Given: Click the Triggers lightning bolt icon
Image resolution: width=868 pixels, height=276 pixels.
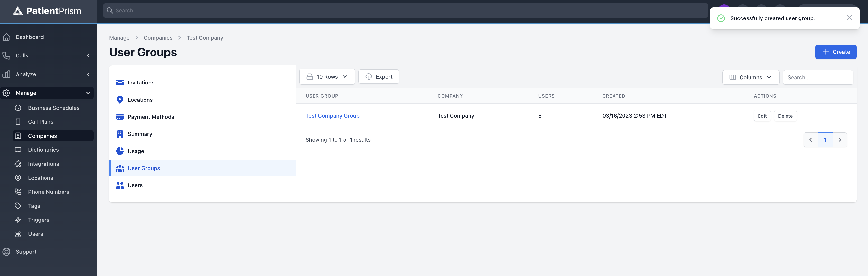Looking at the screenshot, I should coord(18,220).
